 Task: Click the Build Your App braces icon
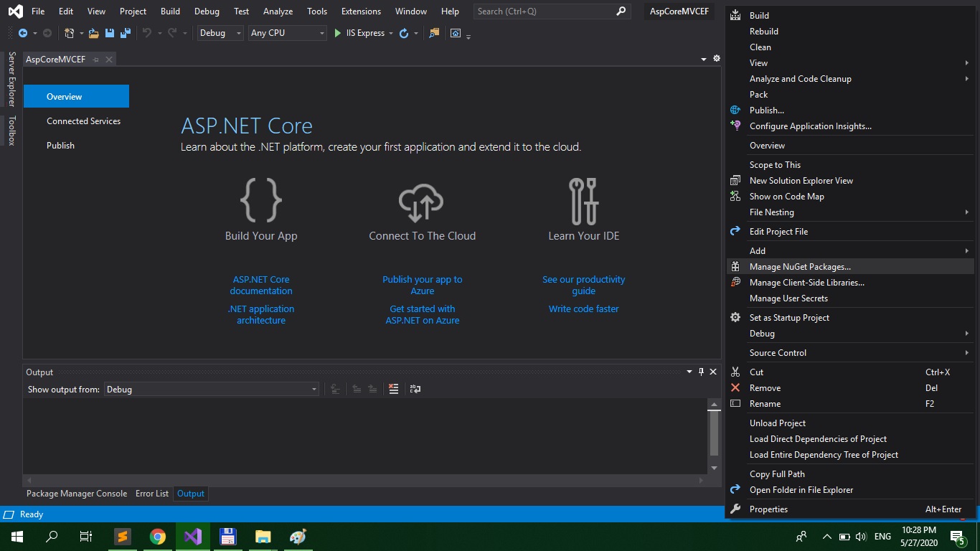pos(261,200)
